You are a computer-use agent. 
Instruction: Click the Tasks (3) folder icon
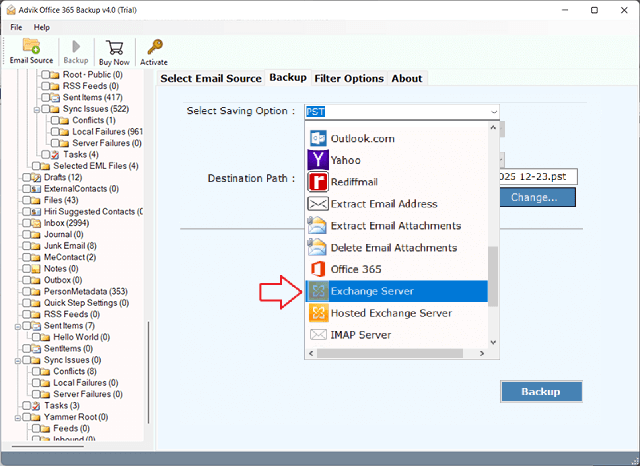[x=36, y=406]
